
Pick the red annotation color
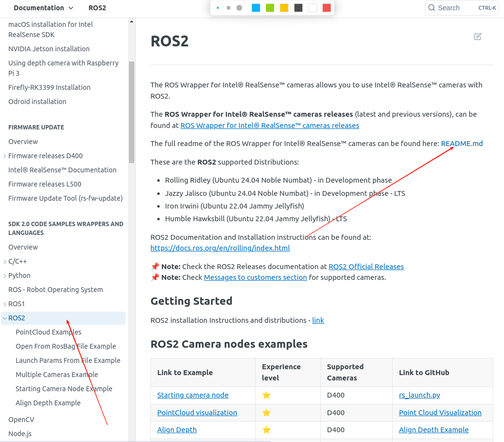pos(327,8)
